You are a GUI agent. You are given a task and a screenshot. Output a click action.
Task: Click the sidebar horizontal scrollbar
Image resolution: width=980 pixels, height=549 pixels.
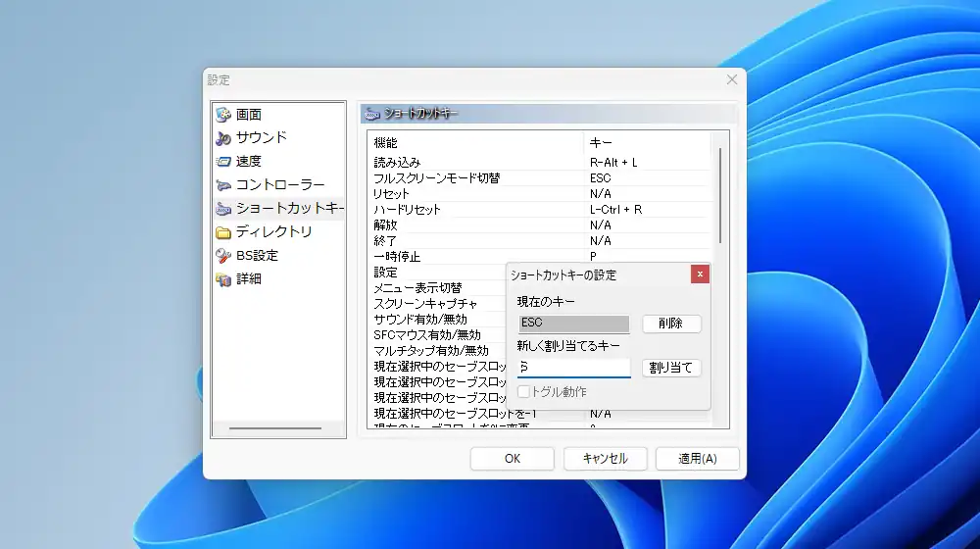click(274, 428)
